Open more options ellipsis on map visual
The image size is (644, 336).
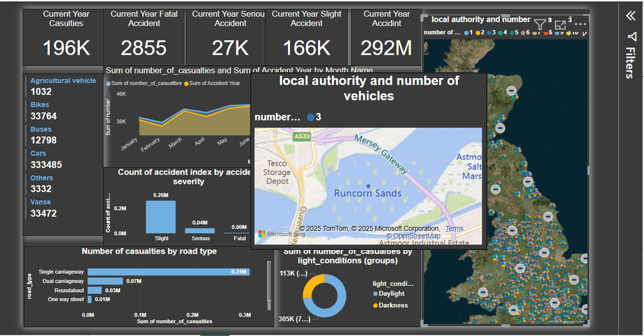pos(580,24)
